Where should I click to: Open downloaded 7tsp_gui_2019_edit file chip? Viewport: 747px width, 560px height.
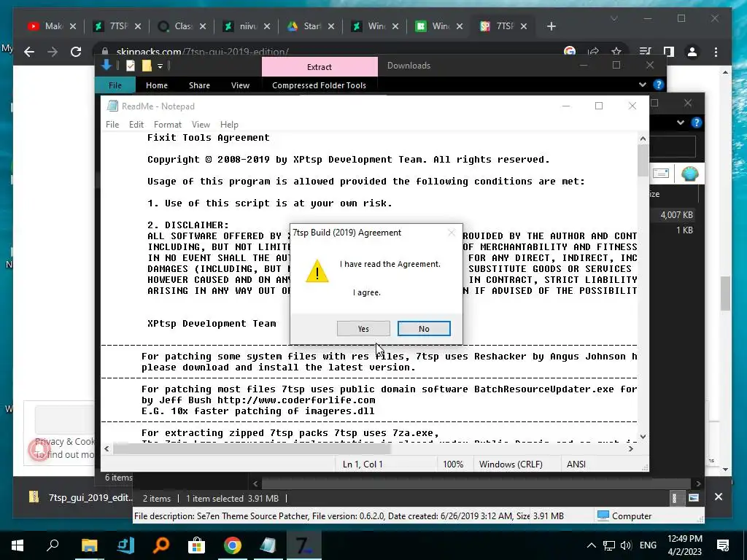click(82, 497)
